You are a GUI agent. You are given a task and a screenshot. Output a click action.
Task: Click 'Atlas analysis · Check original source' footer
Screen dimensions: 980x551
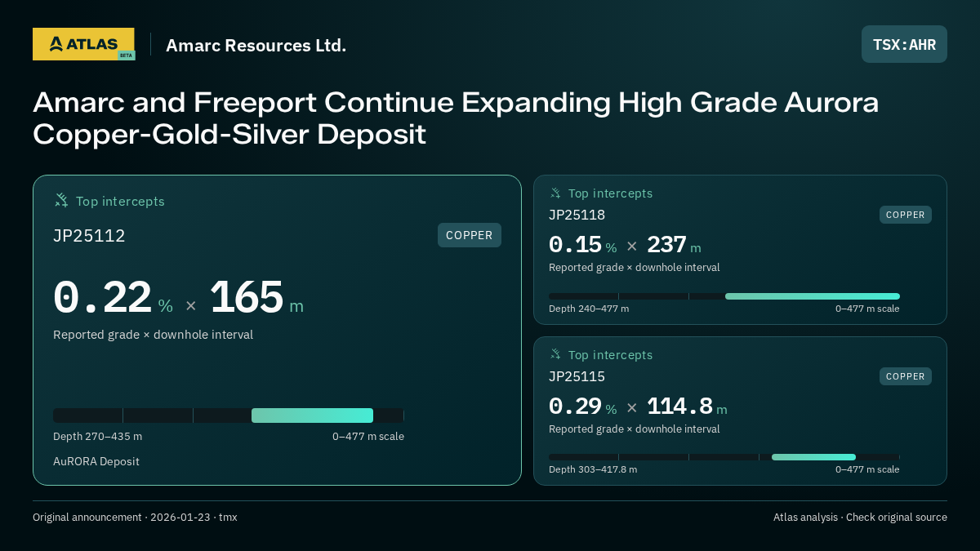coord(860,518)
